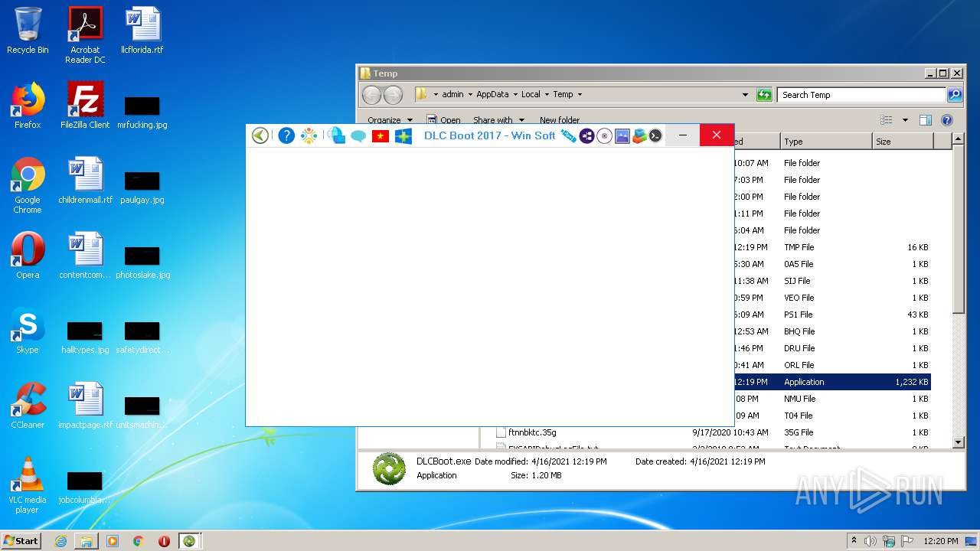Select impactpage.rtf on desktop
Screen dimensions: 980x551
(x=85, y=406)
